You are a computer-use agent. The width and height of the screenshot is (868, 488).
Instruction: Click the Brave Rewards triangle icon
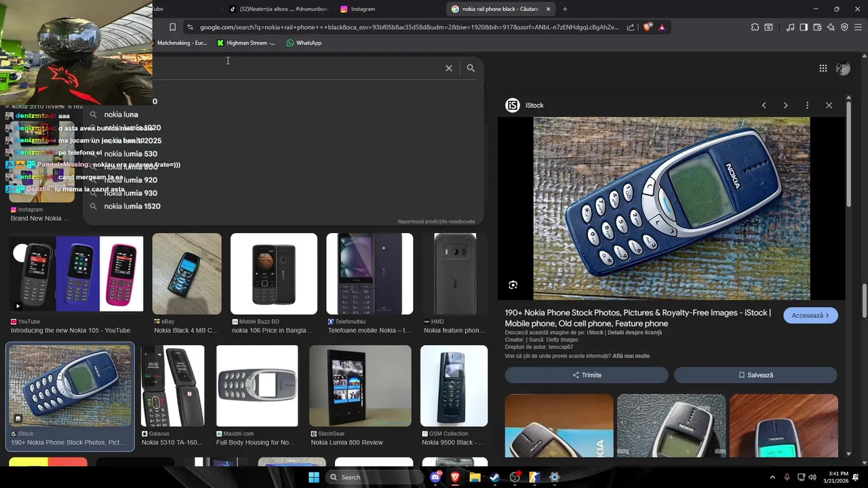click(662, 27)
